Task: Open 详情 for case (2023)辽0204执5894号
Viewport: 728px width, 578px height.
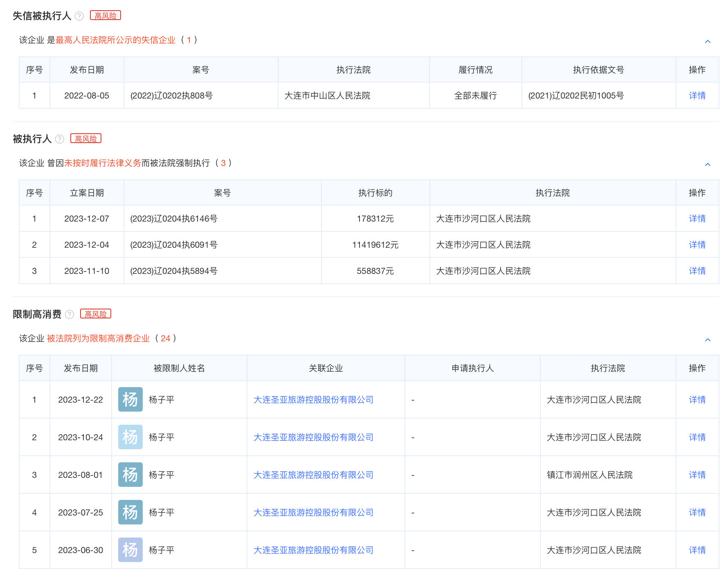Action: tap(697, 271)
